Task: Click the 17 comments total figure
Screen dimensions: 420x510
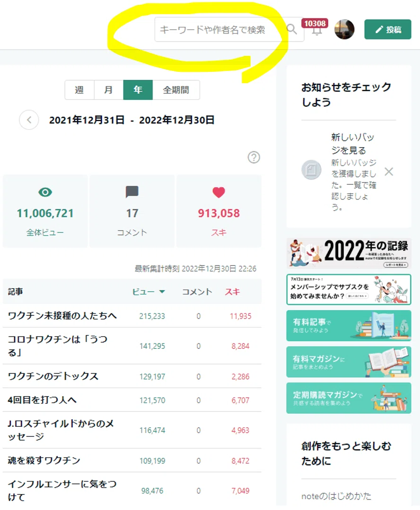Action: pos(132,213)
